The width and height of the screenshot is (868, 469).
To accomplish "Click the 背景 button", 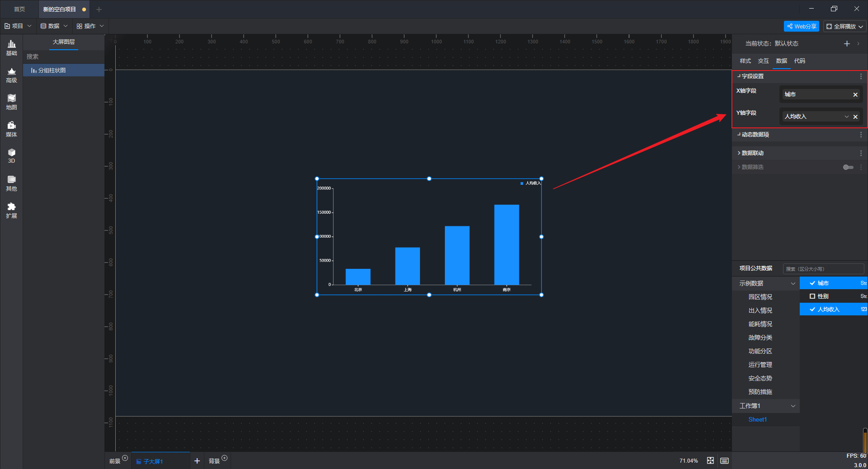I will 214,461.
